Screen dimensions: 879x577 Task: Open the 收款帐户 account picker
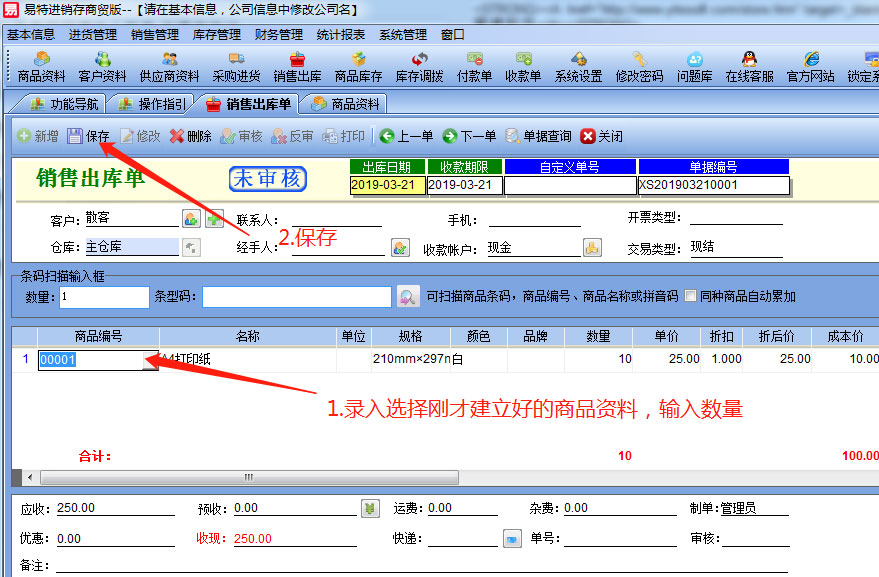click(x=592, y=247)
